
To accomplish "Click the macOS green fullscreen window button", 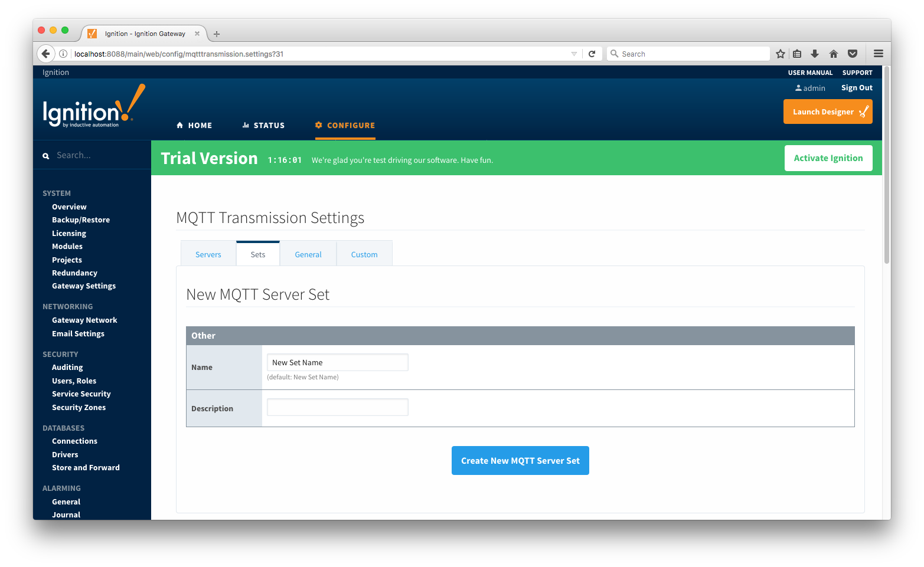I will (x=65, y=30).
